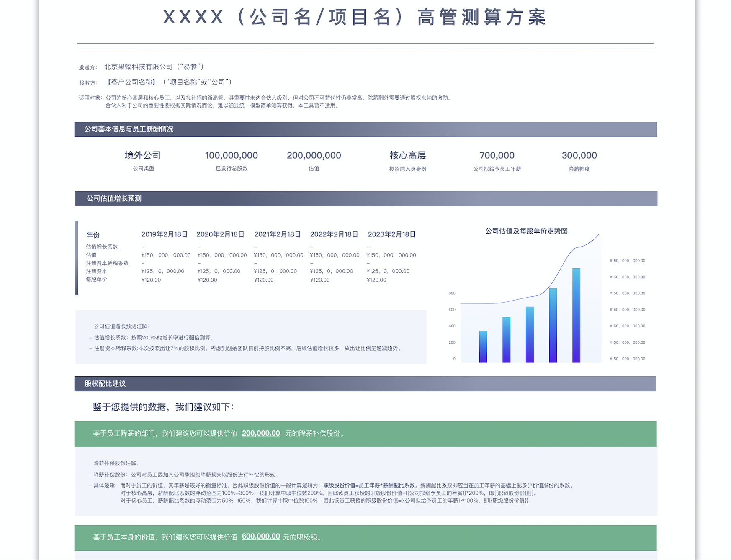
Task: Click the 公司估值增长预测 section header
Action: [365, 198]
